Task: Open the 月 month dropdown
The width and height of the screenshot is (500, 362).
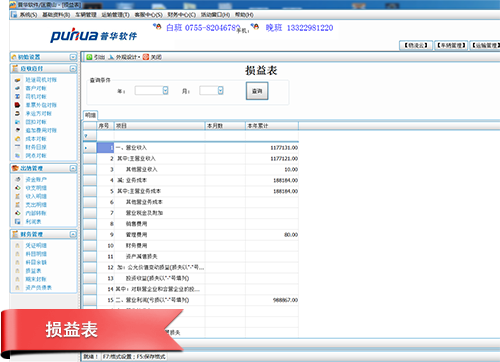Action: pos(220,90)
